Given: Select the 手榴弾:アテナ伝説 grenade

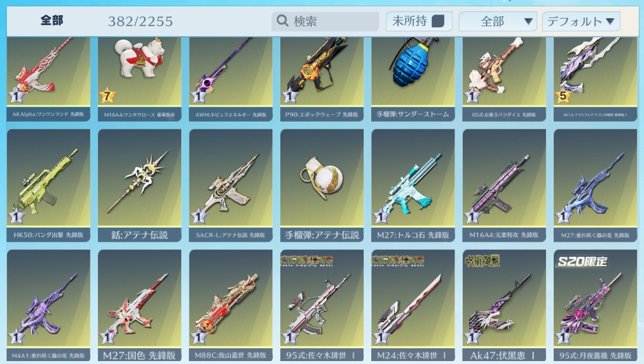Looking at the screenshot, I should (322, 185).
